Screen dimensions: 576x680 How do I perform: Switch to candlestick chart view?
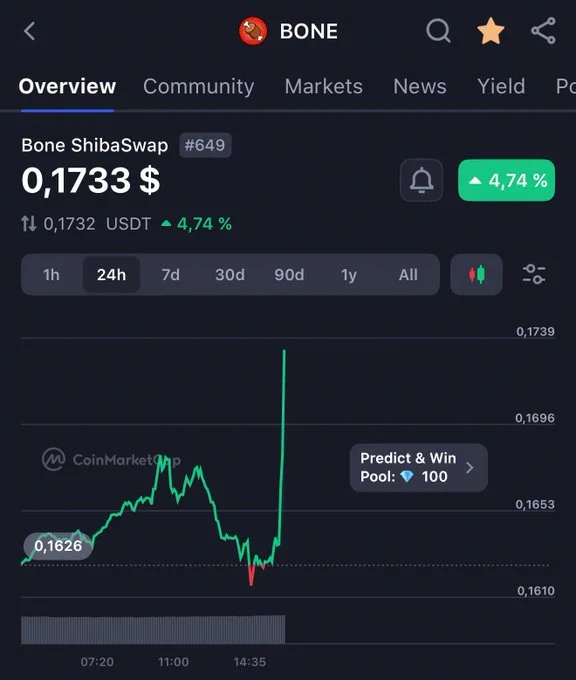tap(476, 275)
